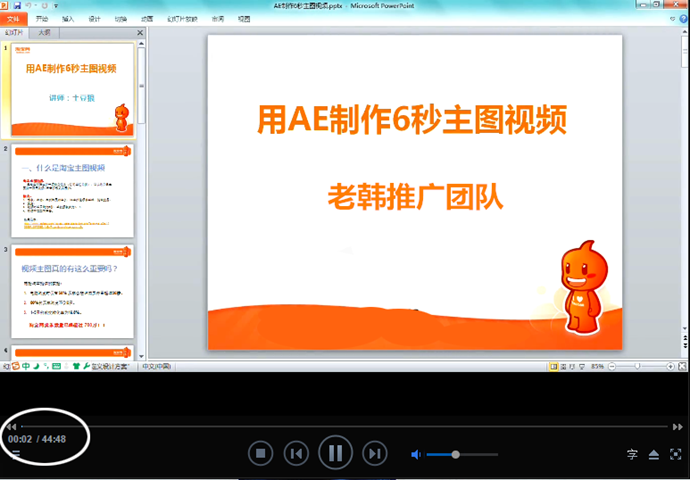Open the 切换 transitions ribbon tab
Viewport: 690px width, 480px height.
coord(121,19)
